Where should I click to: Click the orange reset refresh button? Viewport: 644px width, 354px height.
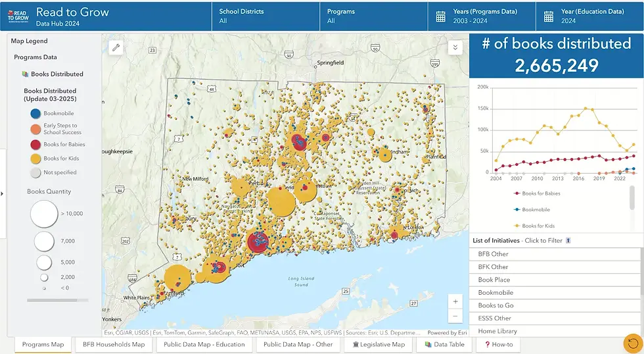(x=633, y=343)
